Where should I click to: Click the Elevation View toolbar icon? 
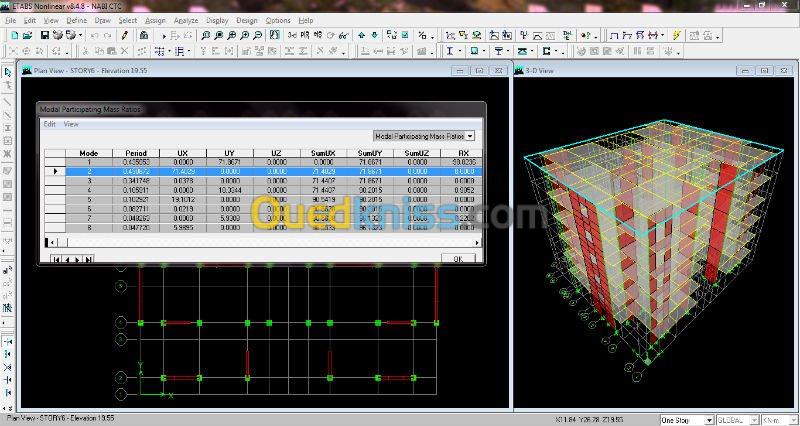pyautogui.click(x=318, y=35)
